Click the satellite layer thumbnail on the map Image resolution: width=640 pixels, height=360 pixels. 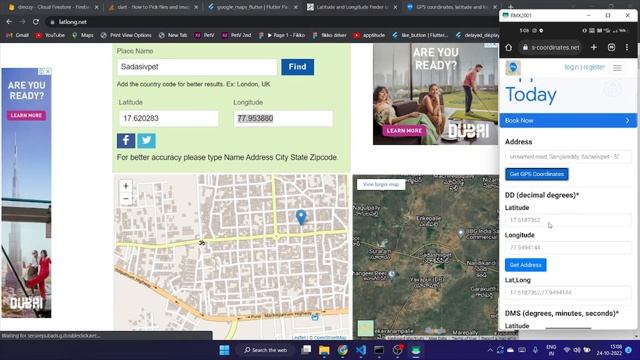365,329
